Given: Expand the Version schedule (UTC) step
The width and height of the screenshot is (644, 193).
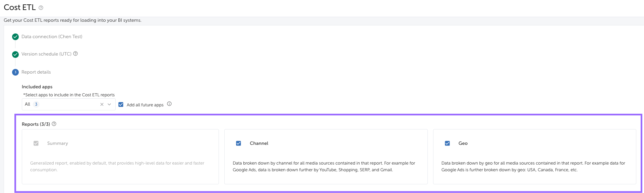Looking at the screenshot, I should point(46,54).
